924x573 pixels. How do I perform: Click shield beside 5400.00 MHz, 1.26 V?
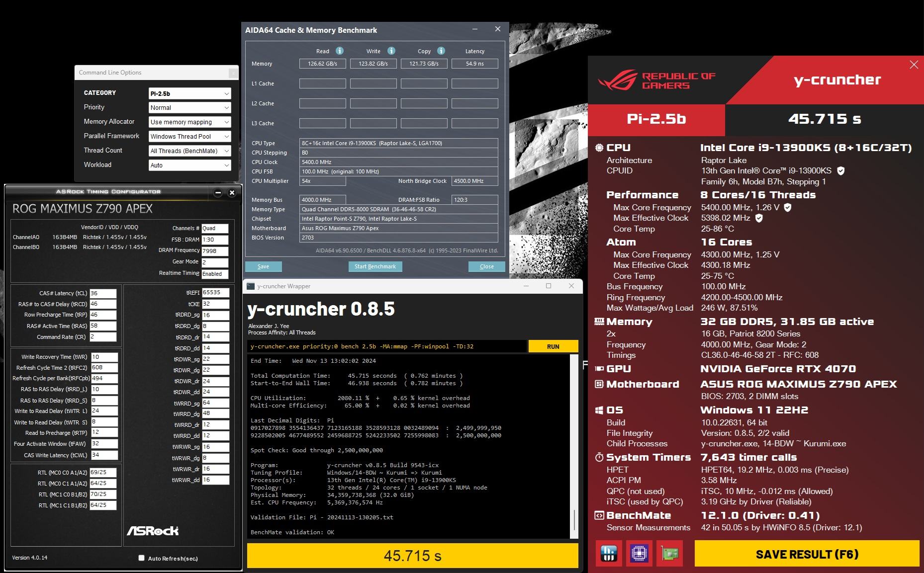[788, 208]
